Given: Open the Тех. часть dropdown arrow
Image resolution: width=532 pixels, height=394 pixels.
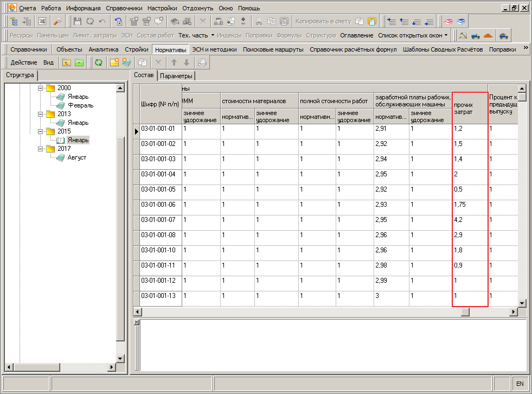Looking at the screenshot, I should click(x=213, y=35).
